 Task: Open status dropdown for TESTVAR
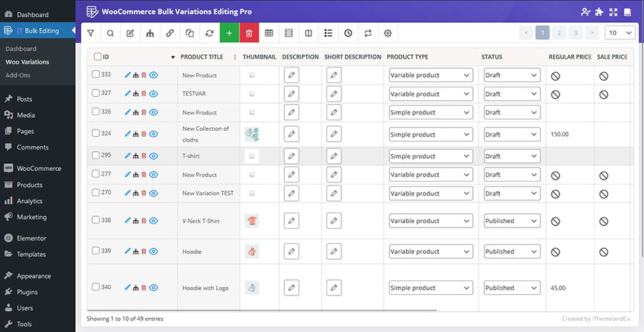(x=512, y=94)
